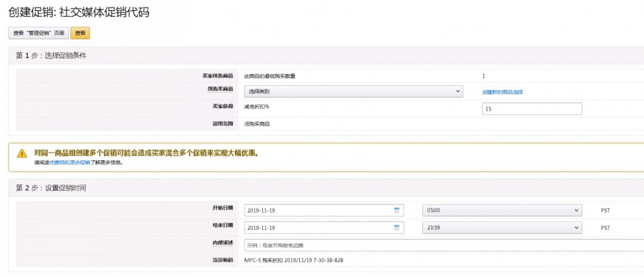Open the calendar icon for 开始日期
The image size is (644, 277).
click(x=397, y=210)
